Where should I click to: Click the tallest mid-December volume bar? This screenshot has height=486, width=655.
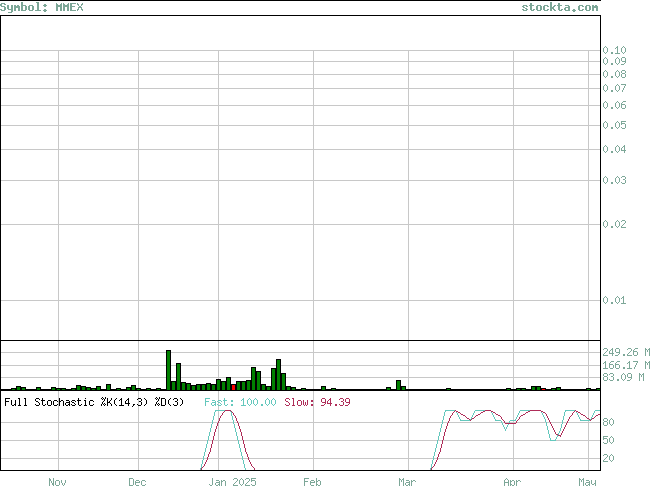coord(168,370)
